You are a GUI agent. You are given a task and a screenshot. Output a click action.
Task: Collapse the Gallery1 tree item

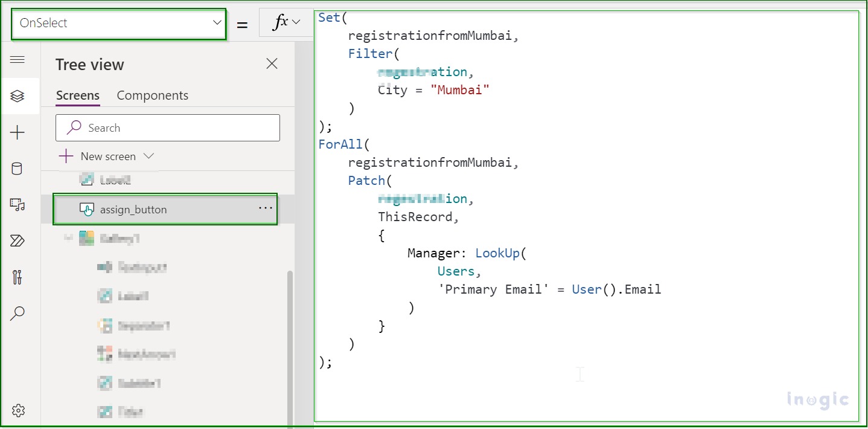point(68,238)
